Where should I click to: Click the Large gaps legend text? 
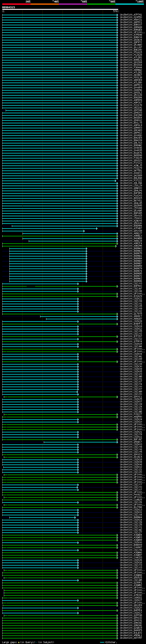(x=28, y=642)
